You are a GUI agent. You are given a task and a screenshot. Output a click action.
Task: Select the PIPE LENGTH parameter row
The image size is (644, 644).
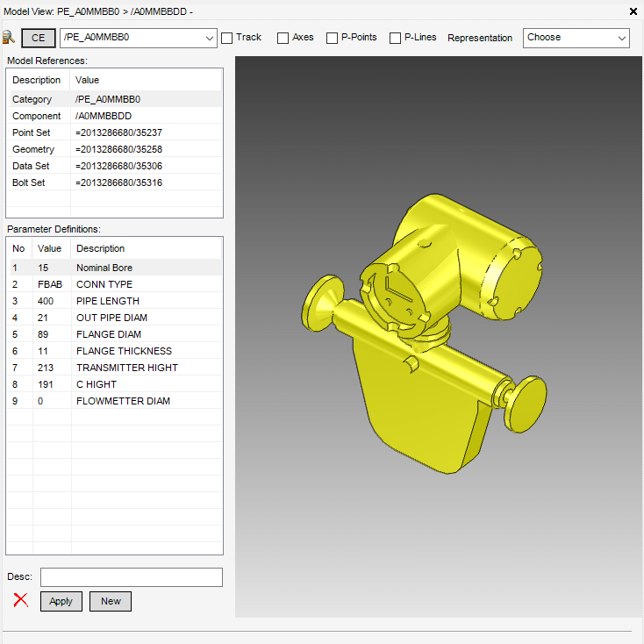(114, 301)
